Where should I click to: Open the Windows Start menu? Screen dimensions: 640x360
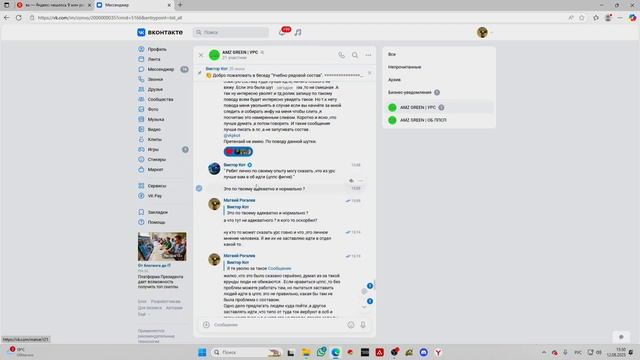(202, 352)
